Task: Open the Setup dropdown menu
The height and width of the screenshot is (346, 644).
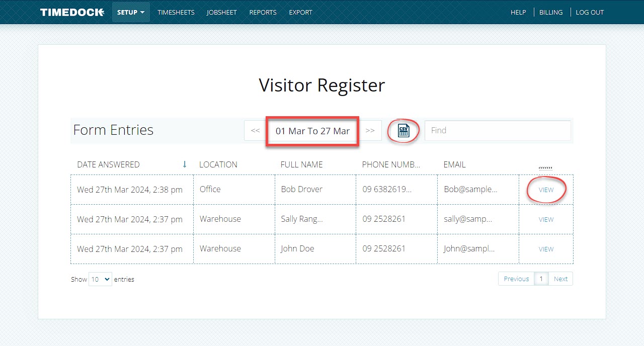Action: click(131, 12)
